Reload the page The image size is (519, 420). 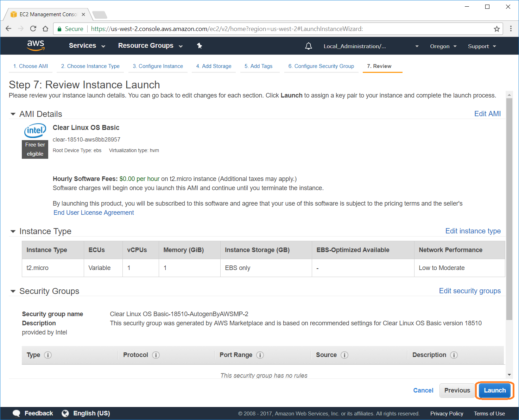click(33, 29)
